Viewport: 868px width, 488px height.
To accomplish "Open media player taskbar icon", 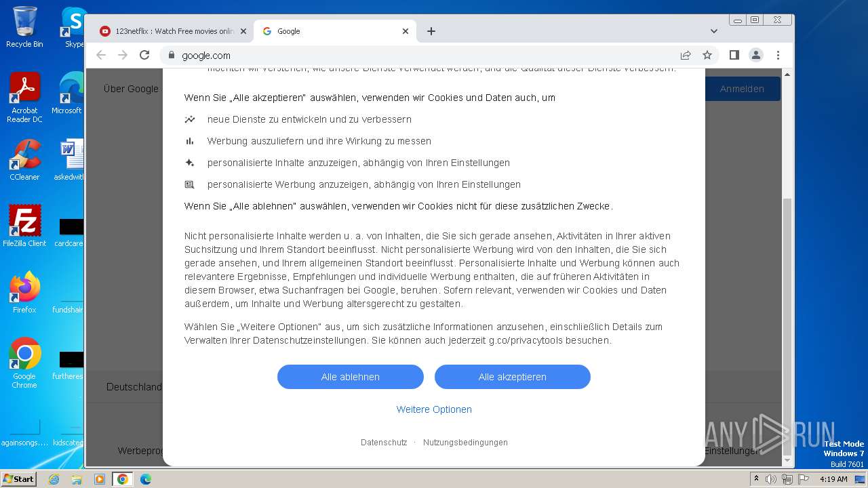I will tap(100, 479).
